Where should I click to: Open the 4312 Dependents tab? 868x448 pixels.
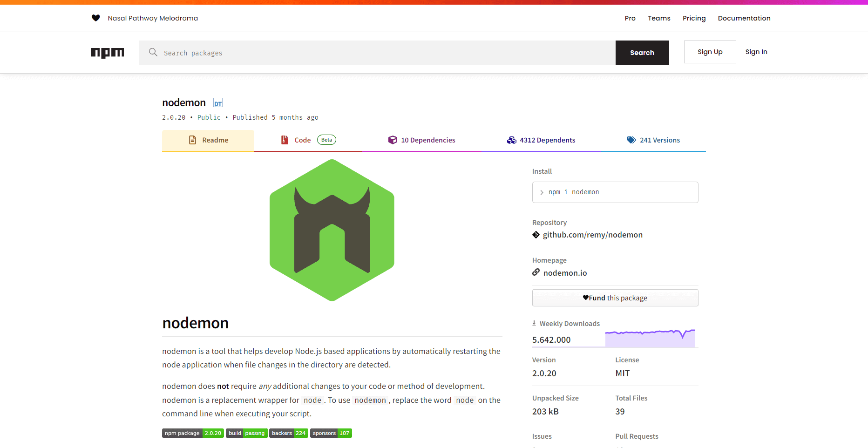click(x=541, y=140)
